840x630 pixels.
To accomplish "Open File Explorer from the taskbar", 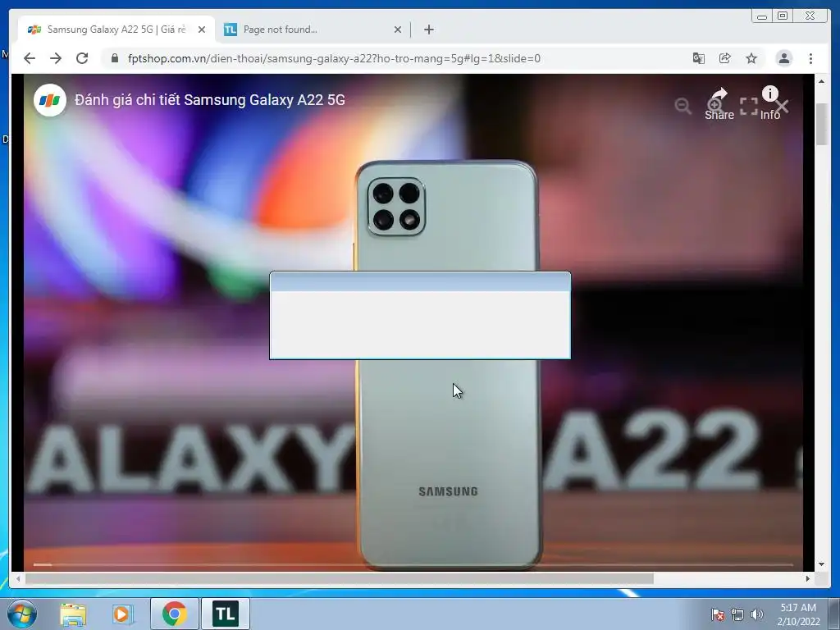I will [73, 614].
